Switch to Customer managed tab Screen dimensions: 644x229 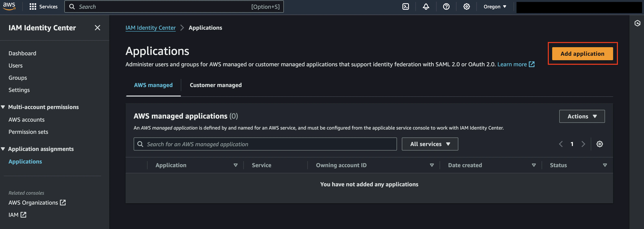tap(216, 85)
